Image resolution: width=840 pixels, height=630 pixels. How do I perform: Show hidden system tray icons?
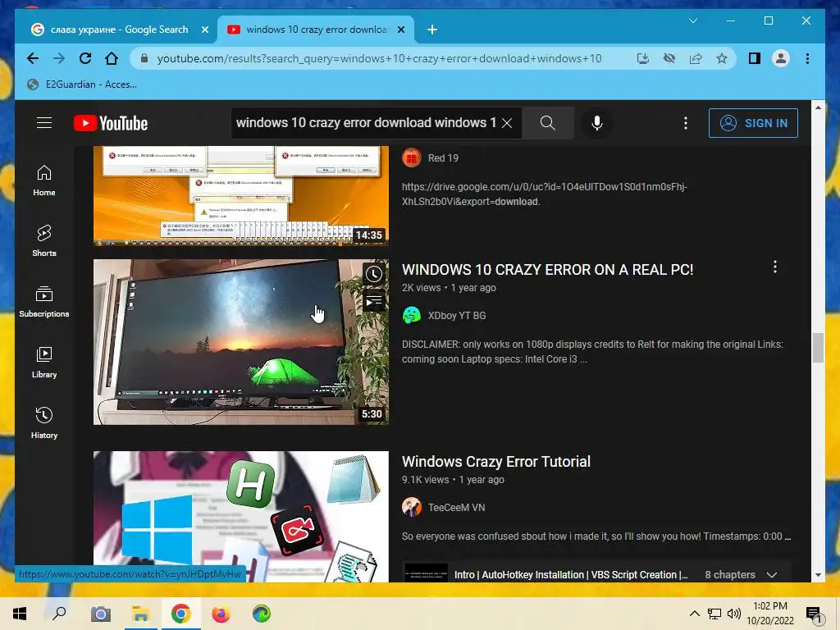coord(694,614)
